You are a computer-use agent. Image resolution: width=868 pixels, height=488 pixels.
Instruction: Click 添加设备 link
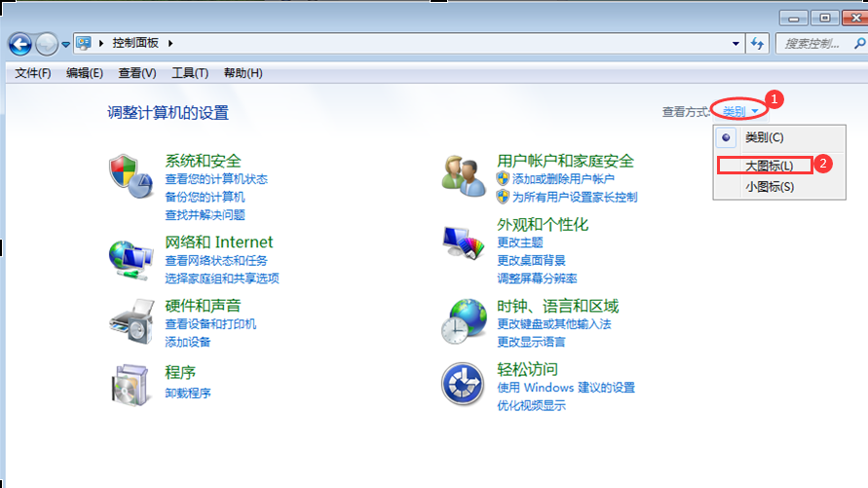[187, 342]
